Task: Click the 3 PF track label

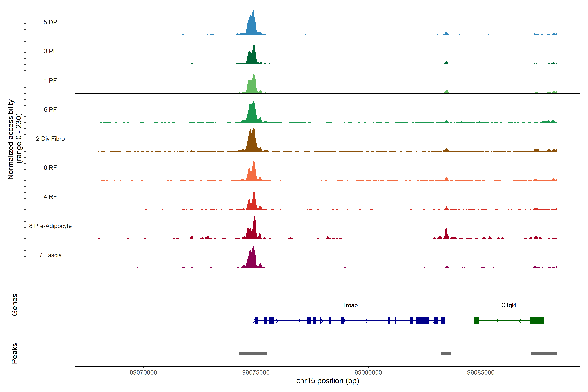Action: (x=50, y=51)
